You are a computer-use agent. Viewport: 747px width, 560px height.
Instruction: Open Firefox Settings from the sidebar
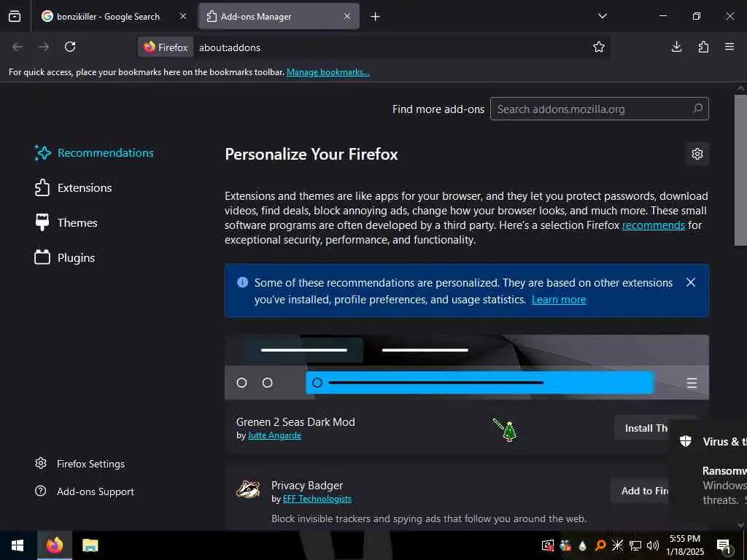(x=80, y=464)
